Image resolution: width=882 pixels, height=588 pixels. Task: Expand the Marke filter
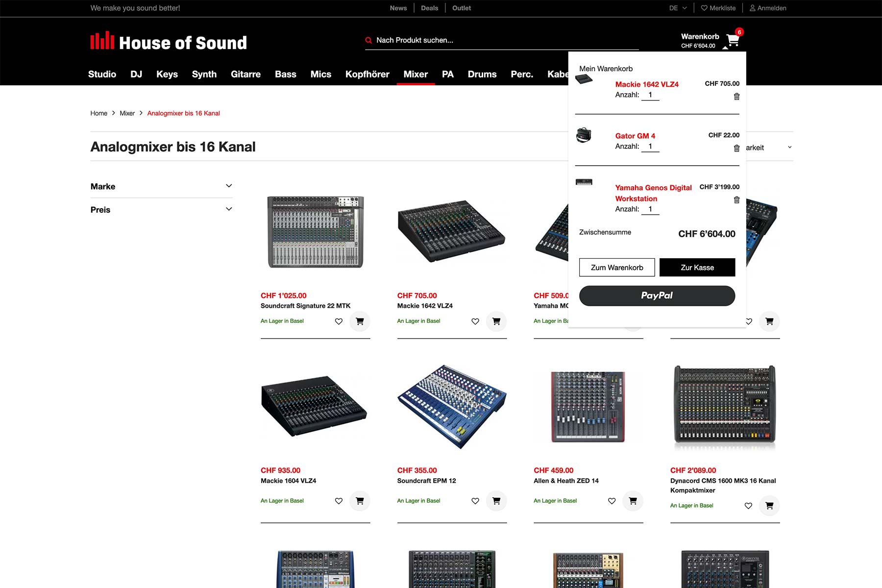[x=161, y=186]
